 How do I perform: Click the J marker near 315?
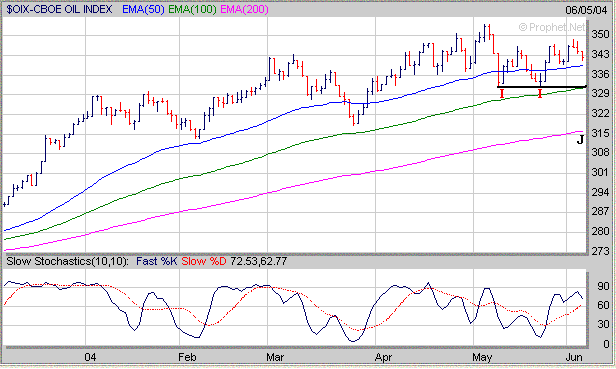click(x=580, y=140)
